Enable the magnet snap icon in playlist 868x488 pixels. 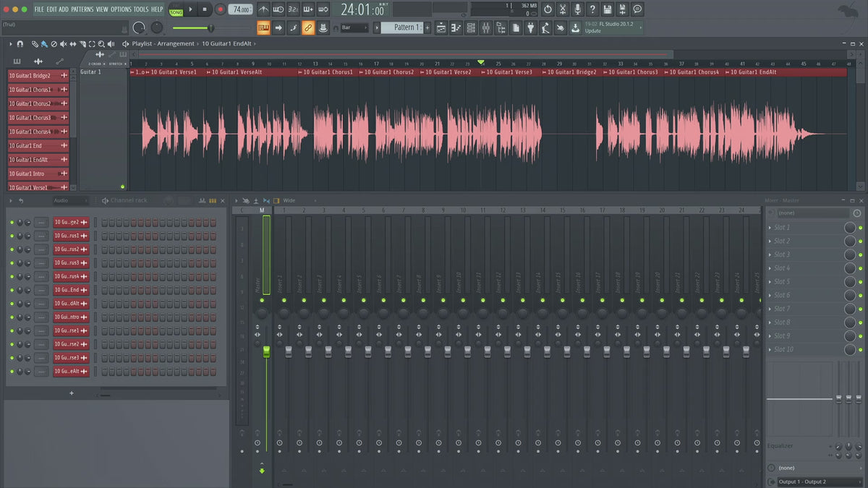20,44
